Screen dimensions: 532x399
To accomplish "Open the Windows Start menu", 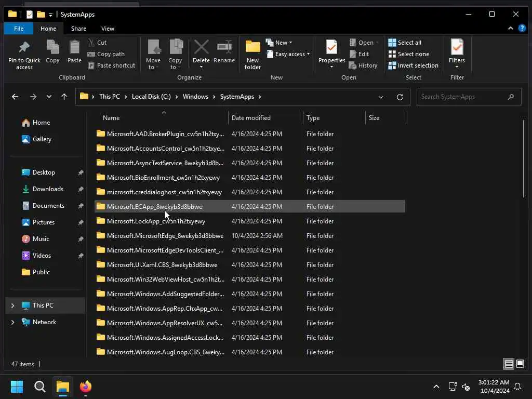I will tap(17, 387).
